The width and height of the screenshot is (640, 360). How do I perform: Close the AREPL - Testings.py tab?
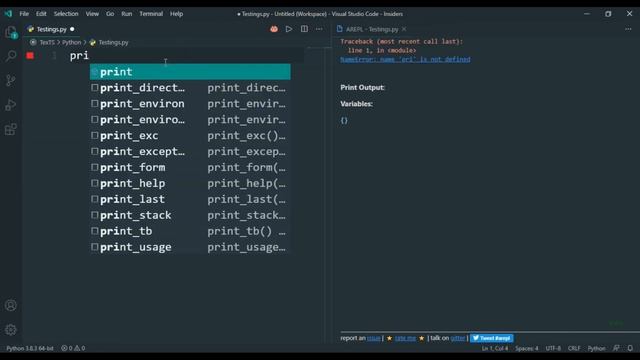(x=404, y=29)
